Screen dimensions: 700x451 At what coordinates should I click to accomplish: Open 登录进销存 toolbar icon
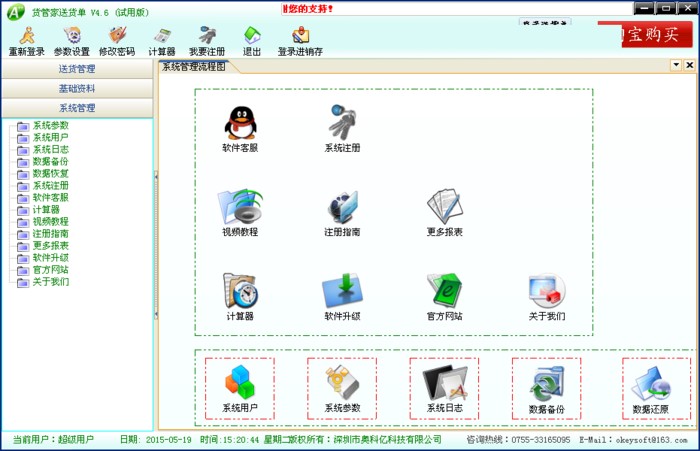[x=300, y=41]
